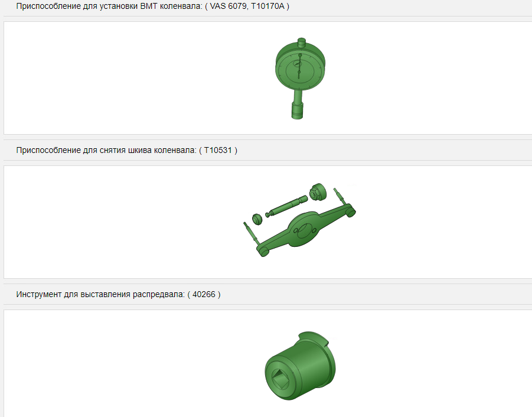The height and width of the screenshot is (417, 532).
Task: Click the green dial gauge image
Action: (300, 79)
